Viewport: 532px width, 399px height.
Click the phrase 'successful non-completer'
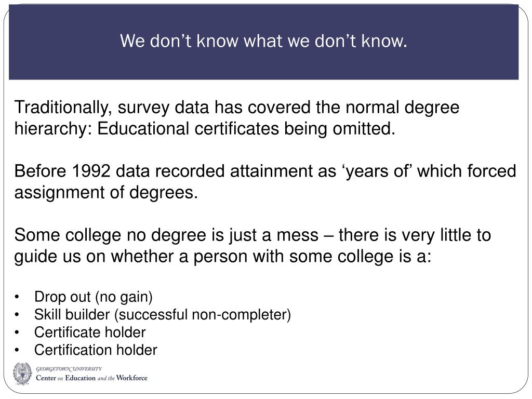203,314
